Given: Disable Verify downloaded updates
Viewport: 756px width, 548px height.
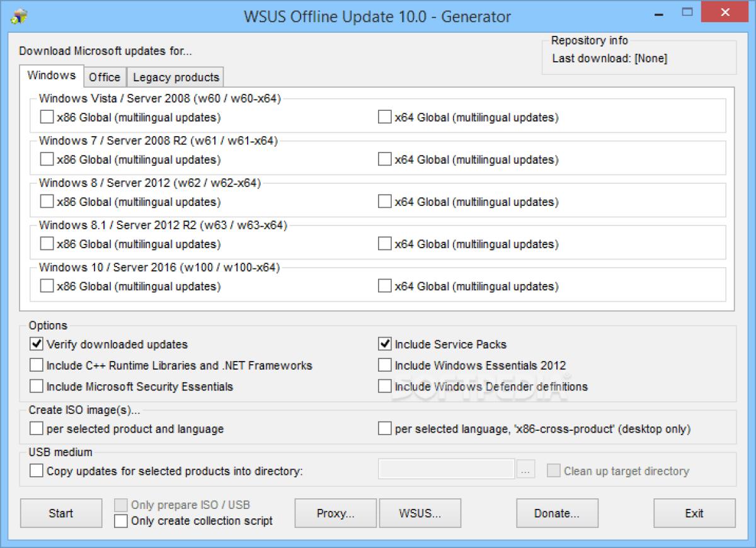Looking at the screenshot, I should coord(36,344).
